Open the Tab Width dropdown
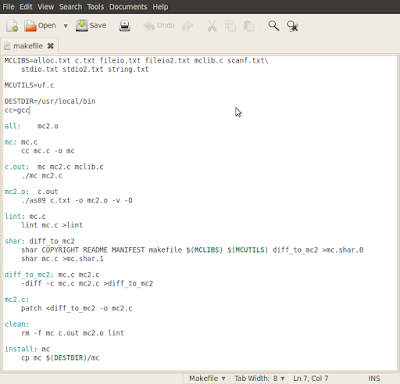400x384 pixels. click(x=259, y=378)
